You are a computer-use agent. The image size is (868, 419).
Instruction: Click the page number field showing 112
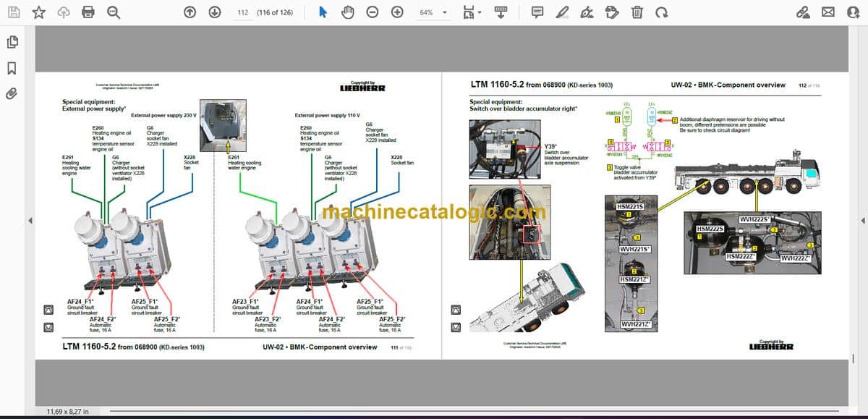point(242,12)
